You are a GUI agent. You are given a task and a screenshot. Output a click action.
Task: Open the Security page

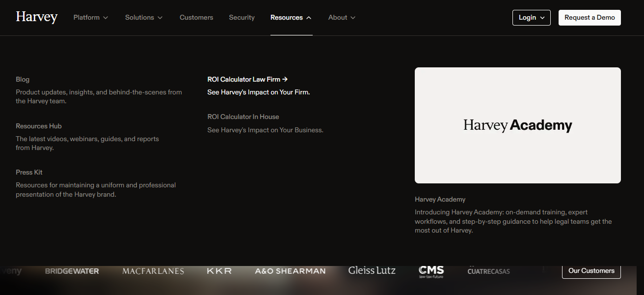pos(241,17)
